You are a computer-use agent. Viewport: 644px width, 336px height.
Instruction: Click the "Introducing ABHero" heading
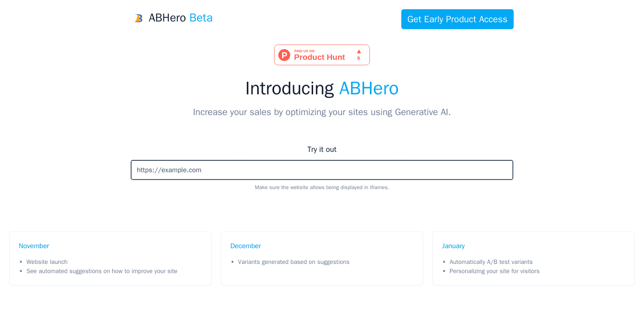tap(322, 88)
